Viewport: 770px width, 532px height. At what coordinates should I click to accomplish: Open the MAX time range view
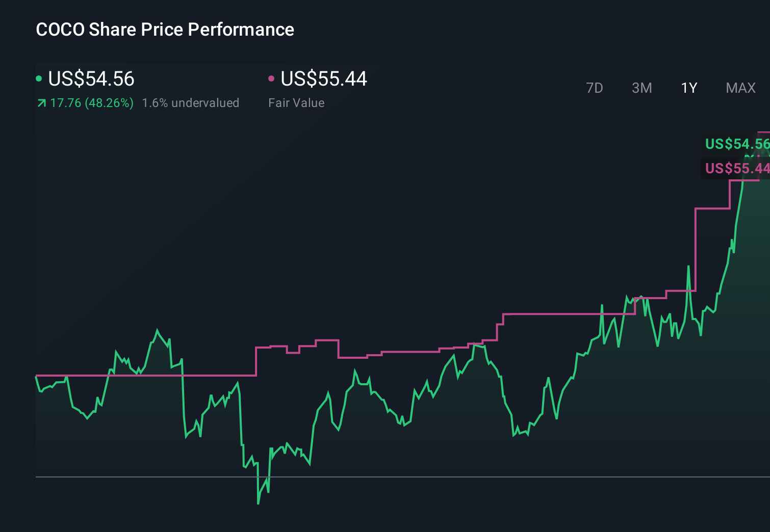click(740, 88)
